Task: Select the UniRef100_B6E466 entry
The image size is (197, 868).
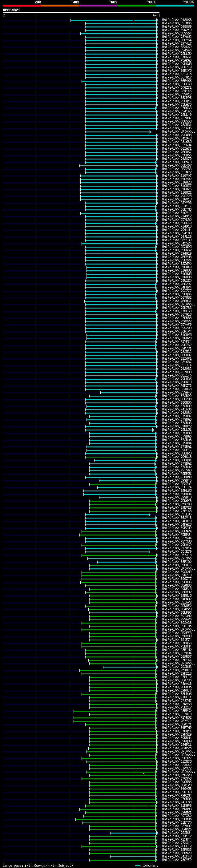Action: [x=177, y=81]
